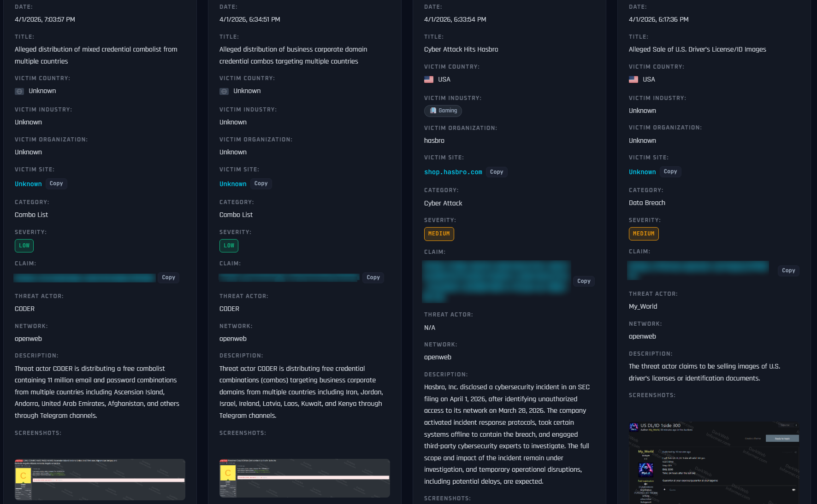This screenshot has width=817, height=504.
Task: Copy the victim site in the 7:03:57 PM card
Action: (56, 183)
